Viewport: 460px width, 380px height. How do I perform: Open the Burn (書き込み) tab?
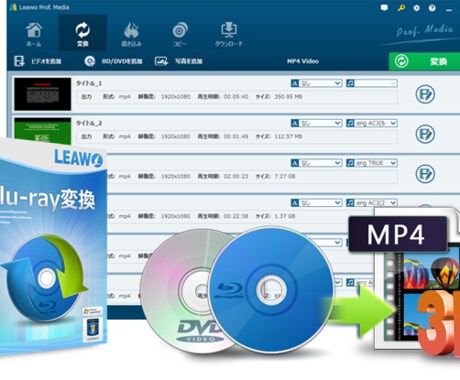131,34
